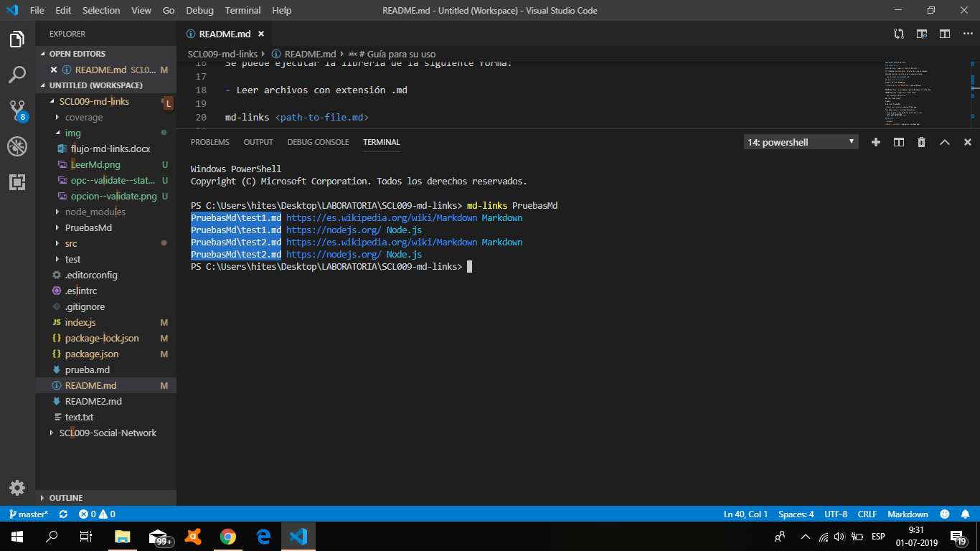Open the Debug view in activity bar
980x551 pixels.
point(17,146)
